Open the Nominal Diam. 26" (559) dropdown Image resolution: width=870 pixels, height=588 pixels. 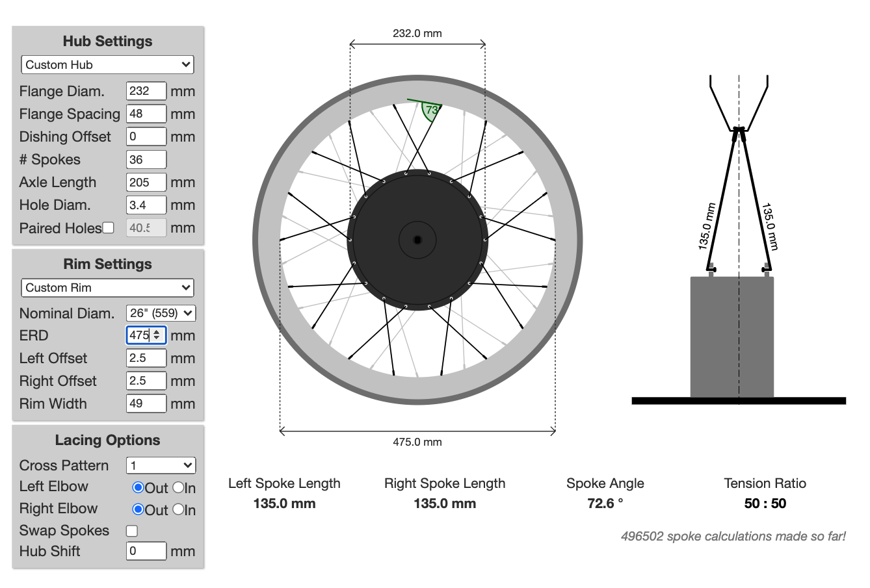pos(161,313)
